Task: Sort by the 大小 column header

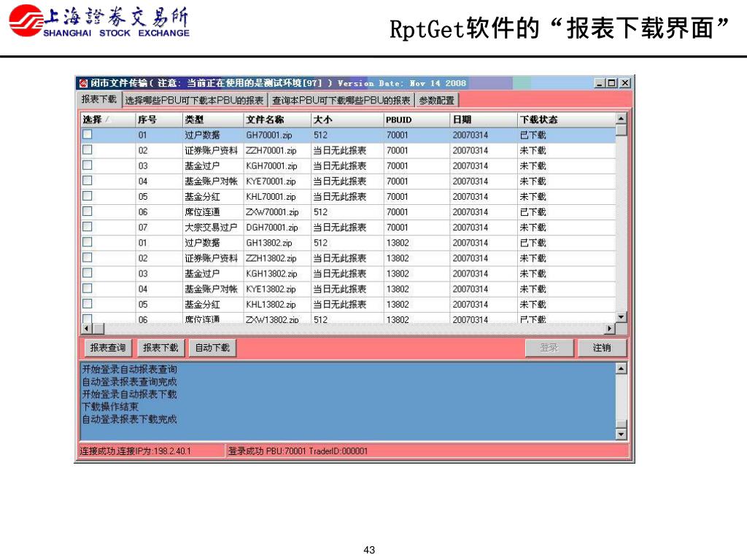Action: [x=347, y=120]
